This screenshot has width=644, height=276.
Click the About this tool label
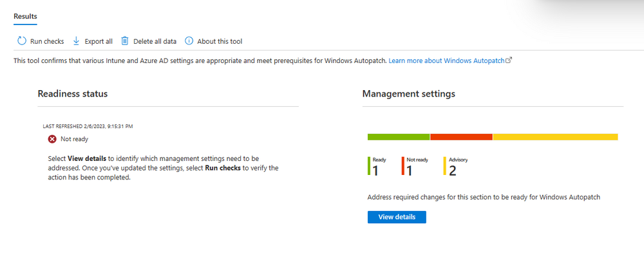coord(220,41)
